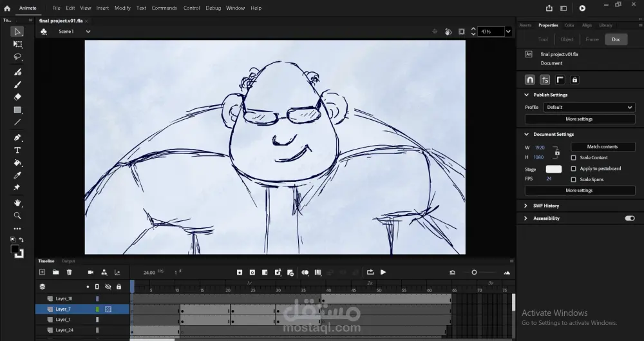644x341 pixels.
Task: Click the Test Movie play button at top
Action: [582, 8]
